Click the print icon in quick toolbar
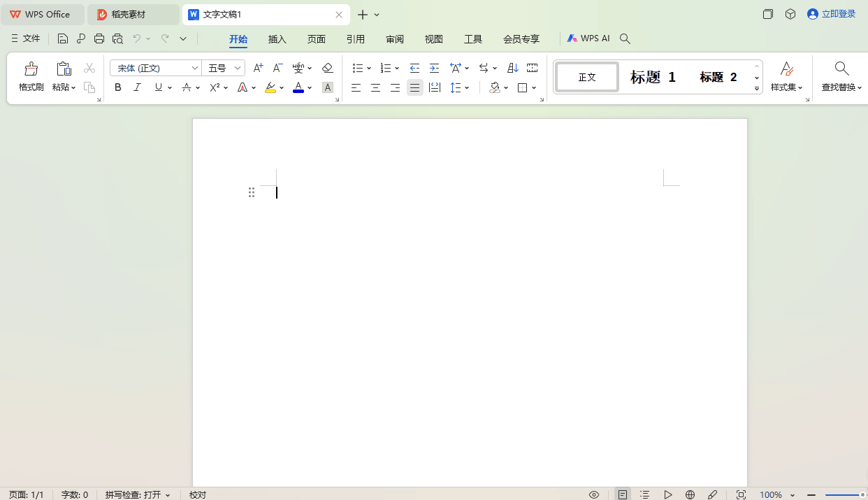 coord(99,38)
